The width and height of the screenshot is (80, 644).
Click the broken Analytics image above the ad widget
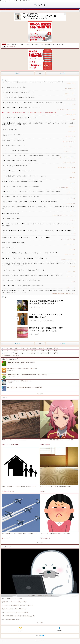(x=5, y=297)
